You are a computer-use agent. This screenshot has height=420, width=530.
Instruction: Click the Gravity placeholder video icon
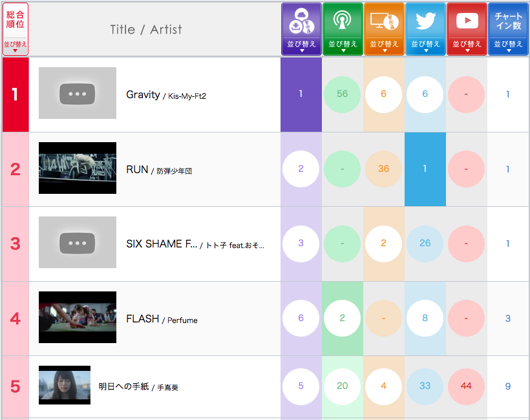[x=78, y=94]
